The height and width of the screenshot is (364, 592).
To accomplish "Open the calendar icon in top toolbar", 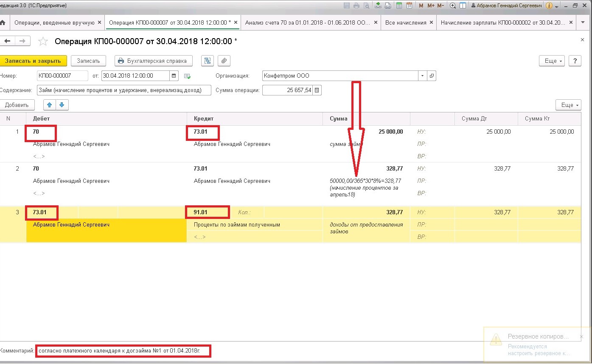I will point(410,6).
